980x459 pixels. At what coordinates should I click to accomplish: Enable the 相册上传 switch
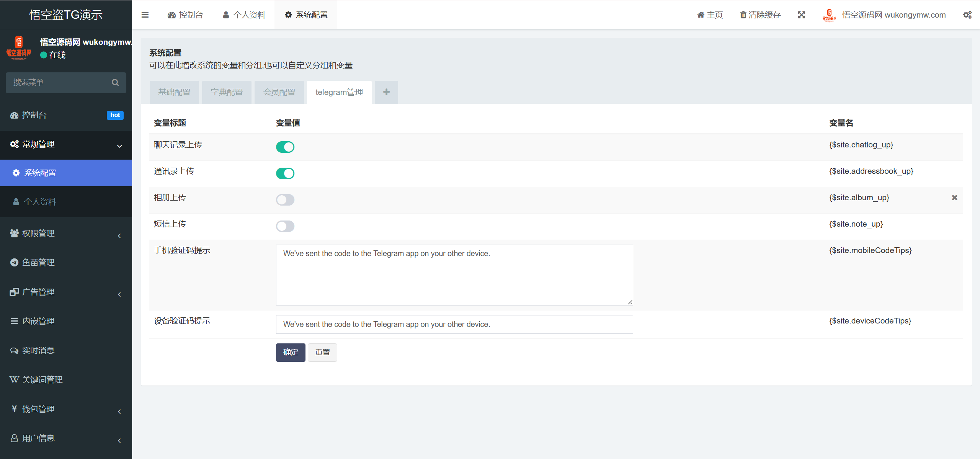(285, 199)
